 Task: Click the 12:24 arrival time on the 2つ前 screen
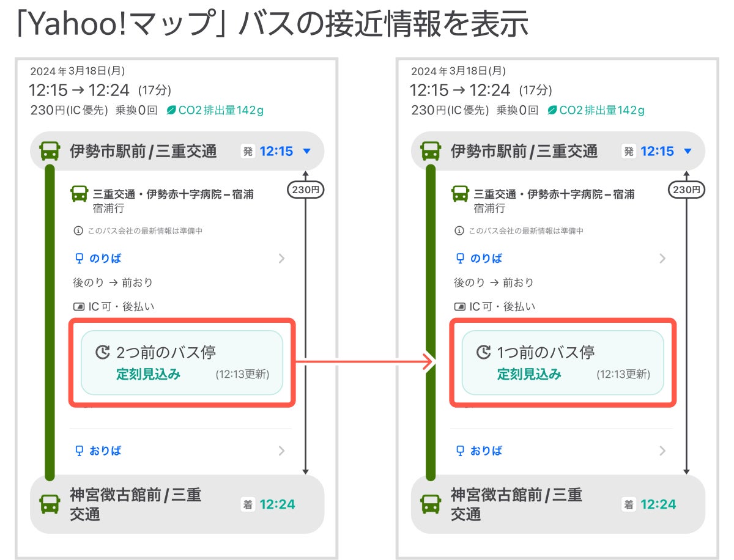click(278, 504)
